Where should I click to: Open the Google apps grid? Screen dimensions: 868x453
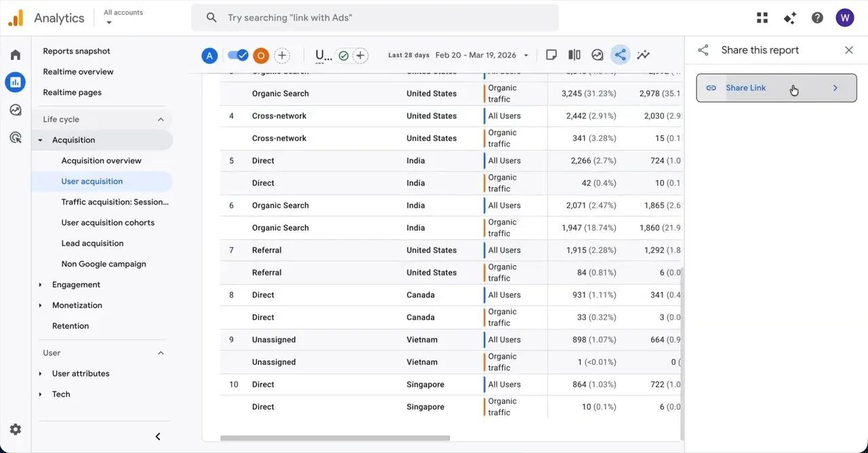click(x=762, y=18)
